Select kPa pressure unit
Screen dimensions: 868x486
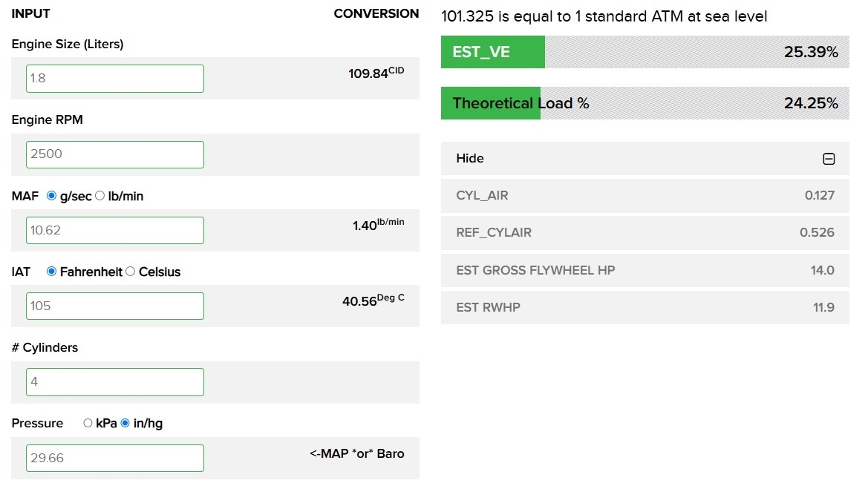click(88, 423)
